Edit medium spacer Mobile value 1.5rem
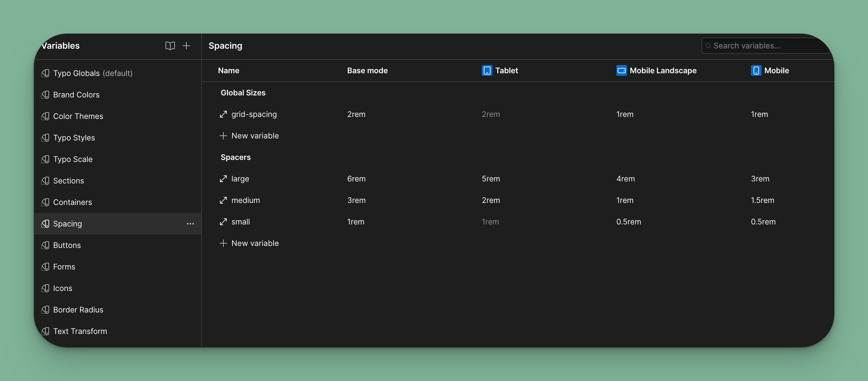Viewport: 868px width, 381px height. [x=762, y=200]
